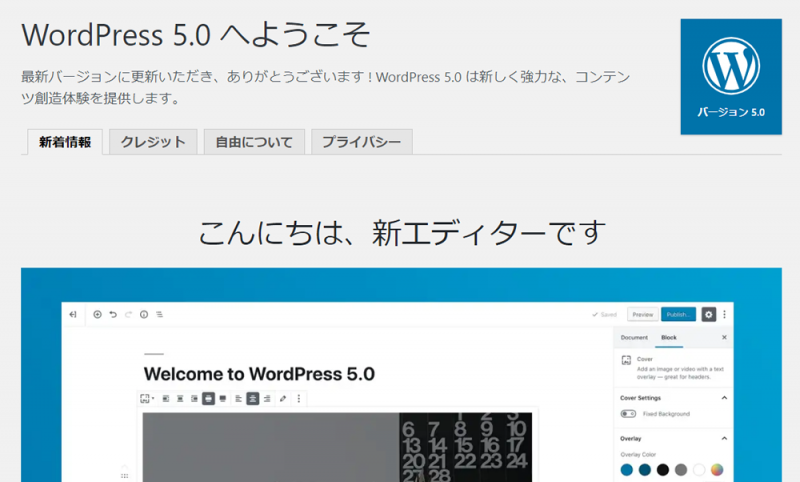Open the custom rainbow color picker swatch

(717, 470)
